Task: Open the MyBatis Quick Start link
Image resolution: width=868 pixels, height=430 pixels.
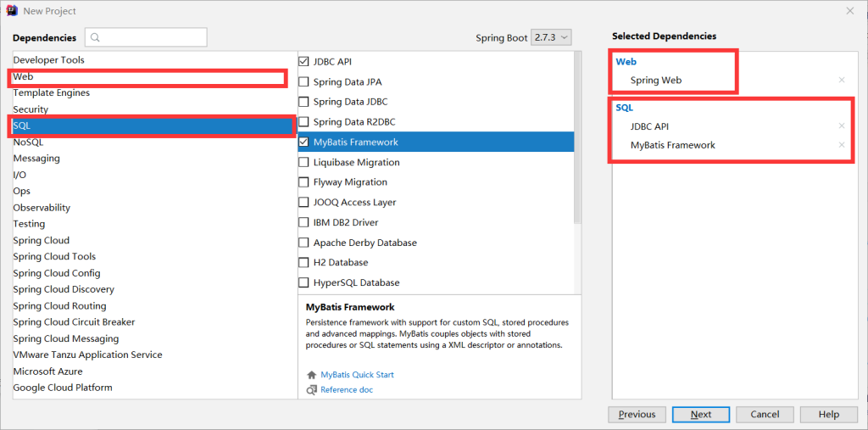Action: pos(357,375)
